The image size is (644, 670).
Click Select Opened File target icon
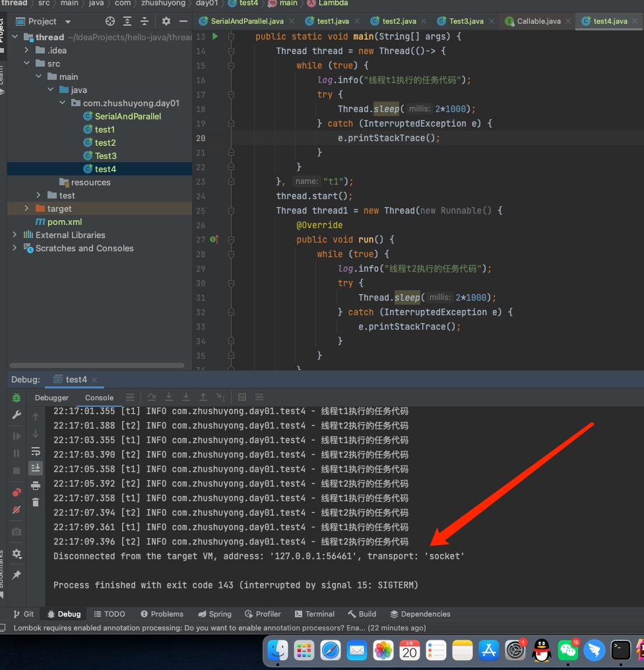click(110, 21)
